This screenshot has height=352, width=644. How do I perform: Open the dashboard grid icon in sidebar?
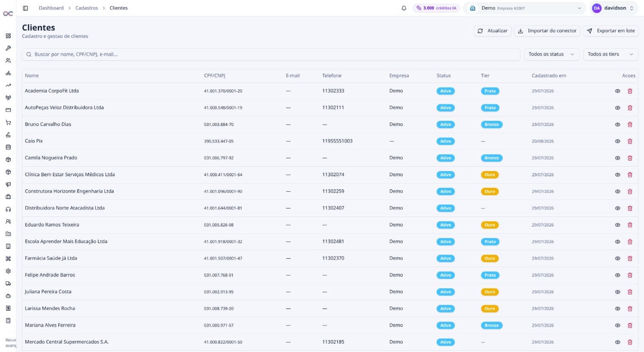pyautogui.click(x=8, y=36)
